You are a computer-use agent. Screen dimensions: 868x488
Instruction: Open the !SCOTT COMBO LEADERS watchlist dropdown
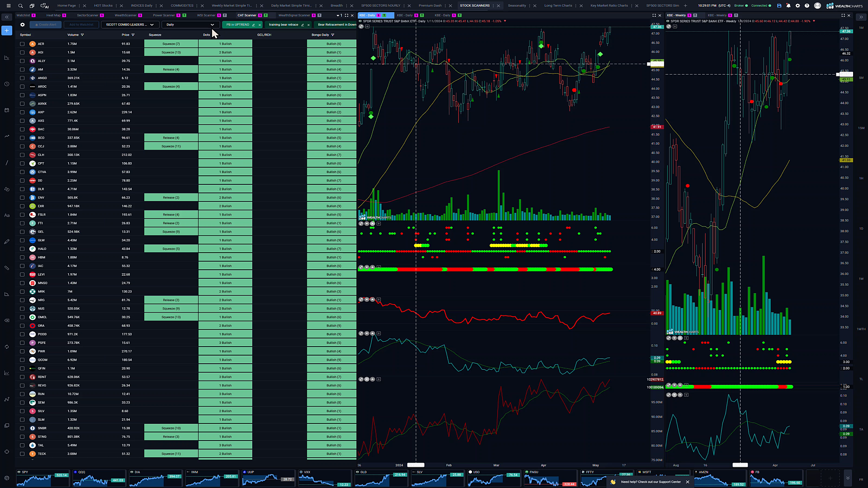[130, 25]
